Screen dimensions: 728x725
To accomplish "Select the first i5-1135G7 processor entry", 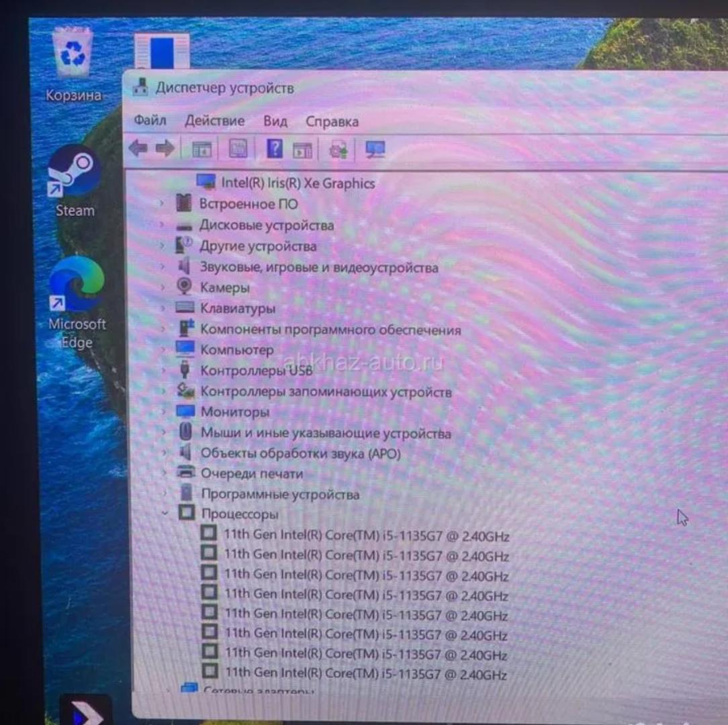I will pyautogui.click(x=366, y=536).
